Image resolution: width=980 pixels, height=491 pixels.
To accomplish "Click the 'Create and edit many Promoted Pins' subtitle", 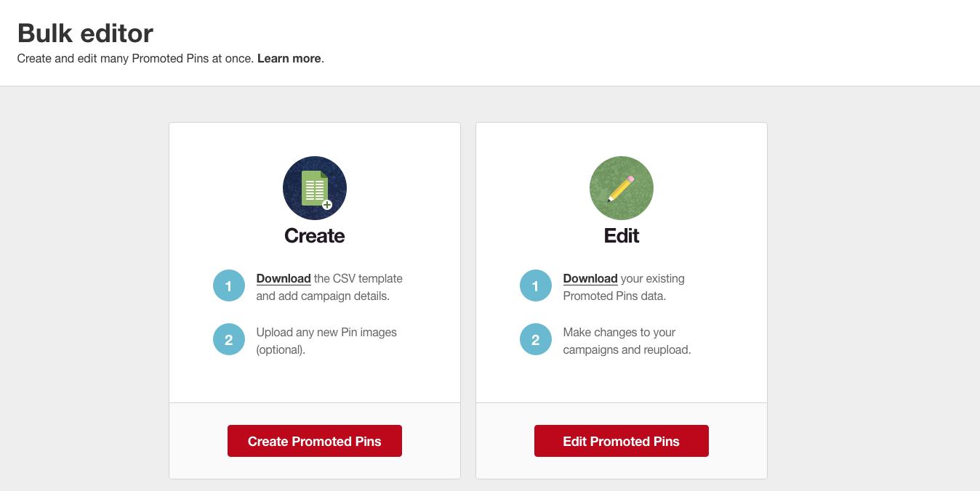I will click(136, 59).
